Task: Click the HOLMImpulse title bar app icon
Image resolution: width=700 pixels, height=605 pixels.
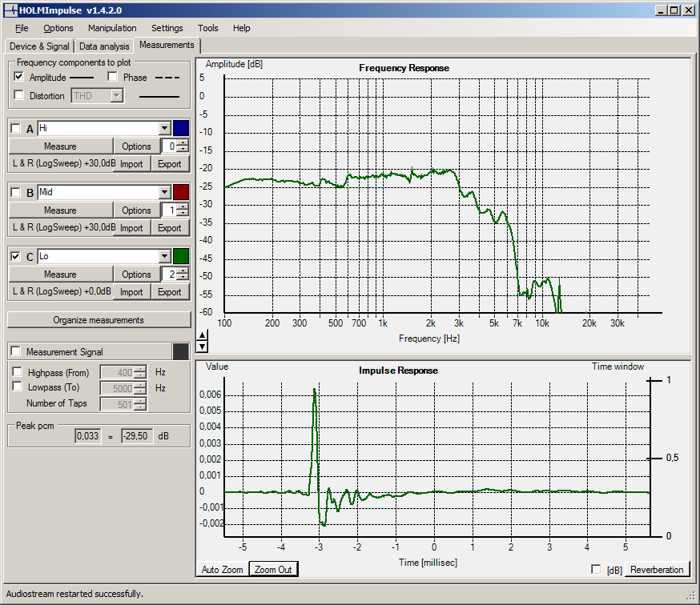Action: coord(10,10)
